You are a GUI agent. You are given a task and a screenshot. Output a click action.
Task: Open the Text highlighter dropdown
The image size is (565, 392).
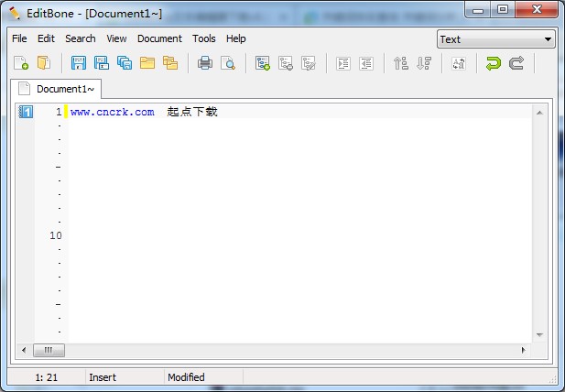pos(495,38)
